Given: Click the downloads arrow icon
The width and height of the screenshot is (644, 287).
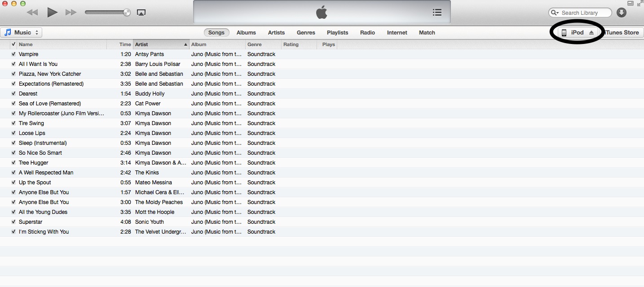Looking at the screenshot, I should 622,13.
